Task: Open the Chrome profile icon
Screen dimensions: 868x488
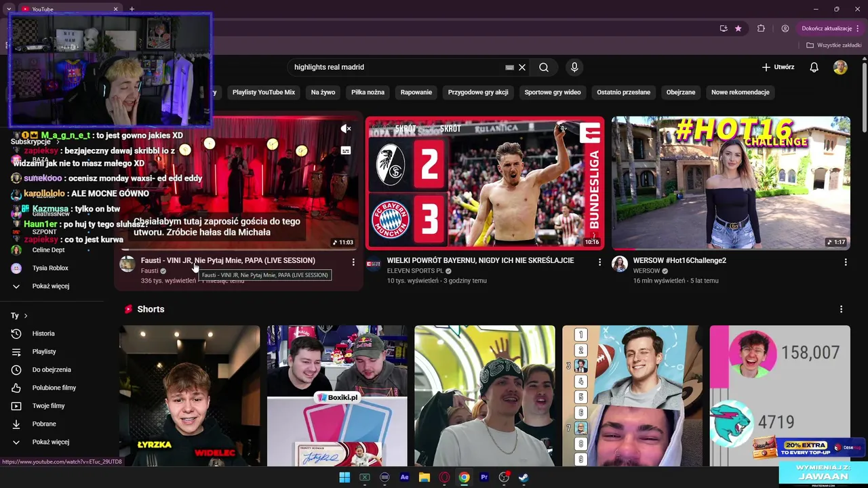Action: [785, 28]
